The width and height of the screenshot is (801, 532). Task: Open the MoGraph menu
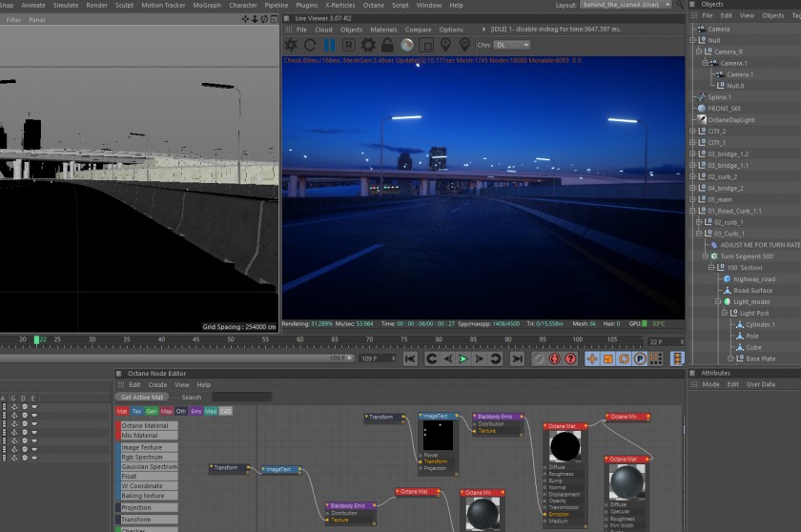207,5
